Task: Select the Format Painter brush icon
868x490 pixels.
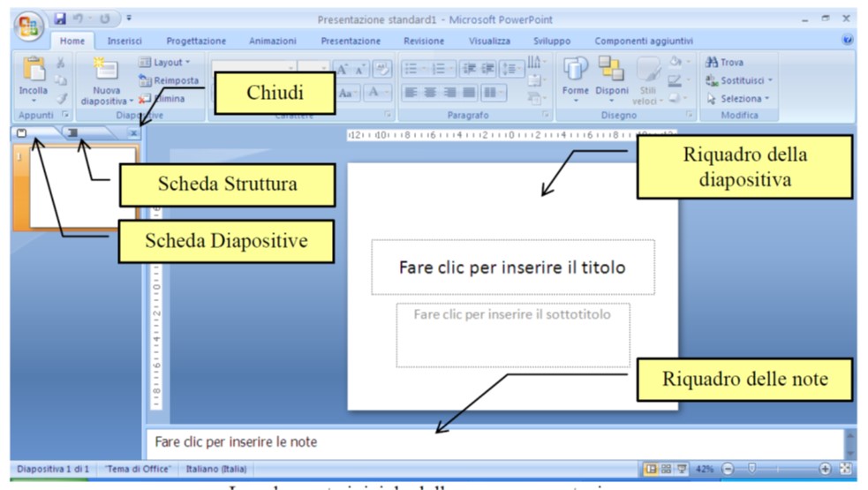Action: tap(61, 99)
